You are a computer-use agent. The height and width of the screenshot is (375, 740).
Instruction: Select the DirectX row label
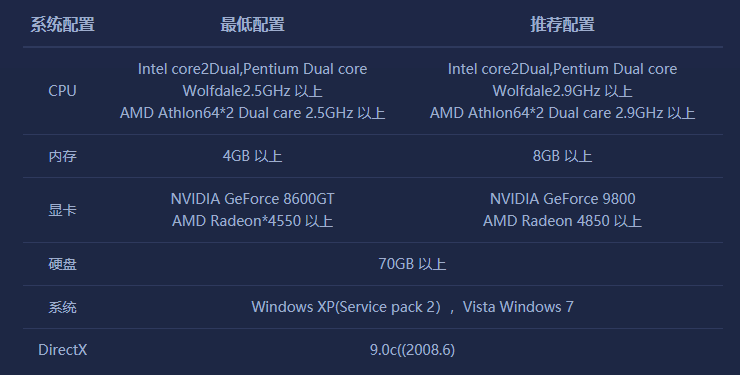coord(62,350)
